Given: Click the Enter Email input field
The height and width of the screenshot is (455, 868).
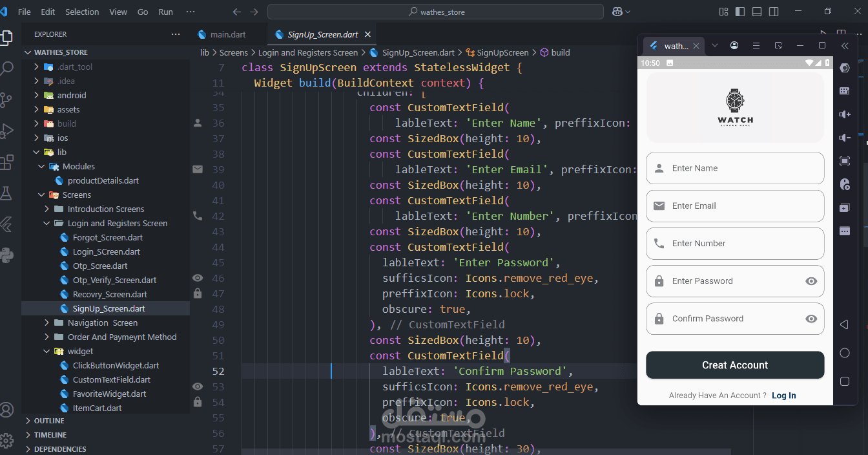Looking at the screenshot, I should (735, 206).
